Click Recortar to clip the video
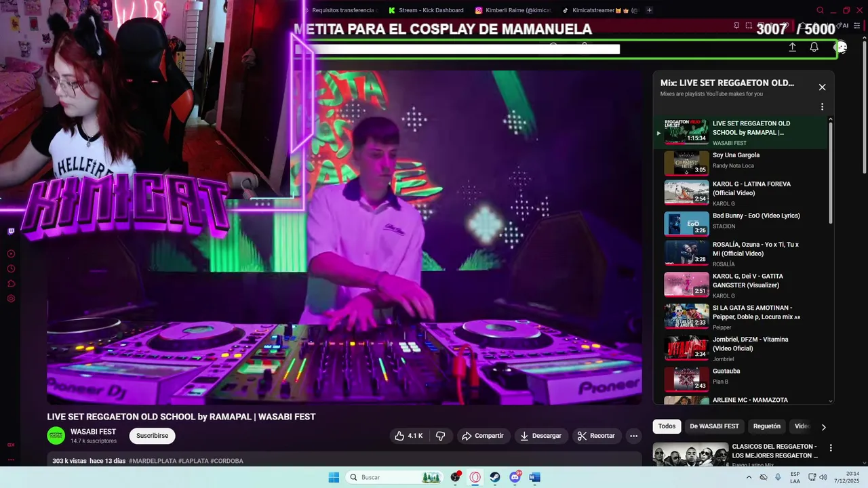Screen dimensions: 868x488 [596, 436]
